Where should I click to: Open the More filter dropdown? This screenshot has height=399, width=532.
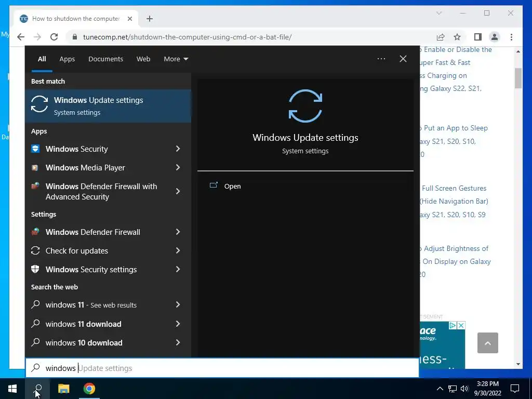pyautogui.click(x=176, y=59)
